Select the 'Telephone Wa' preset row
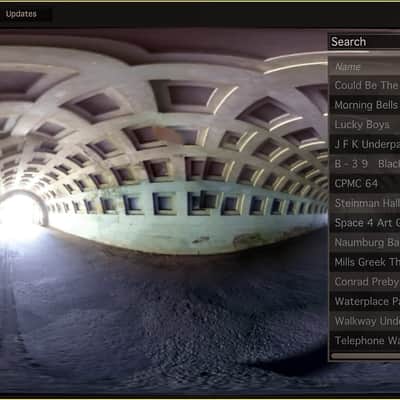 click(365, 341)
